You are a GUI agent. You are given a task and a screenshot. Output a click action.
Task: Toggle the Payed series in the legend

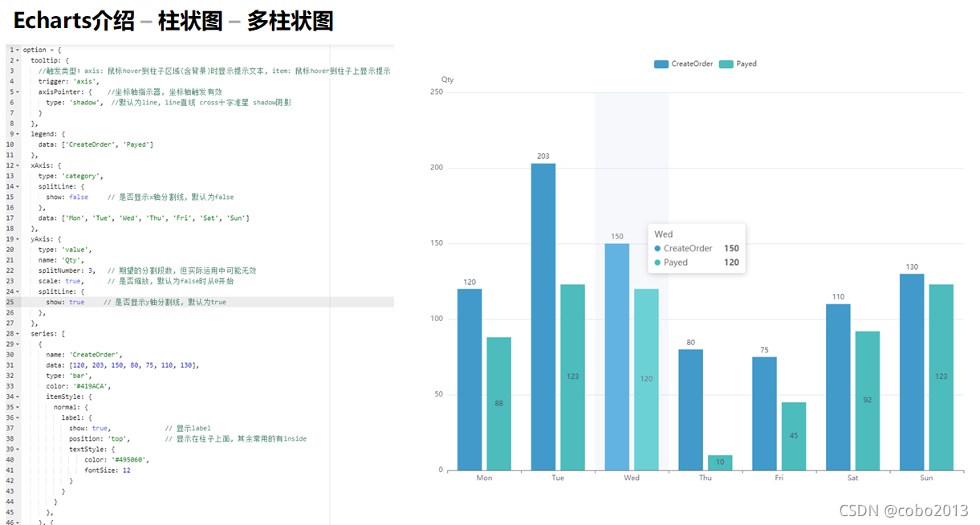pos(738,63)
